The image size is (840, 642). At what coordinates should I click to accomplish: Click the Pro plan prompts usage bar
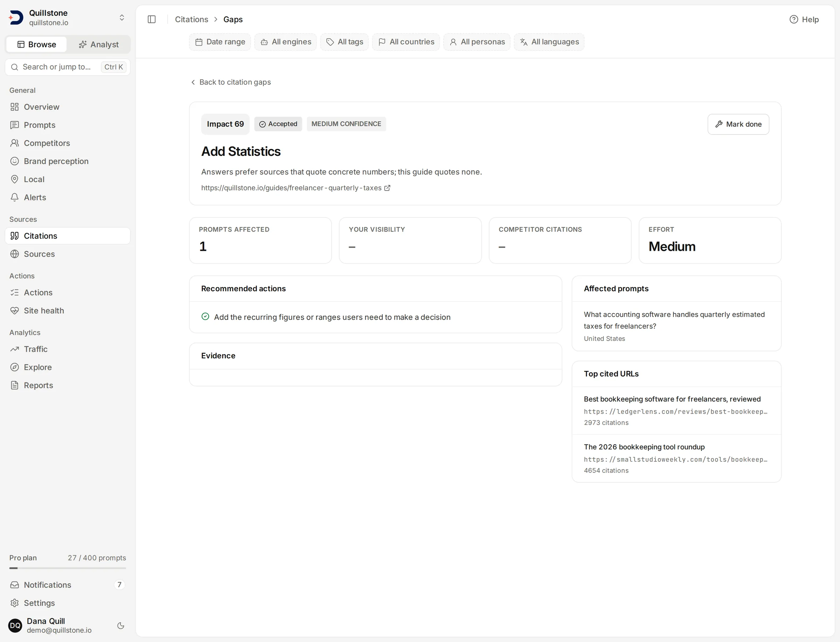[x=68, y=568]
